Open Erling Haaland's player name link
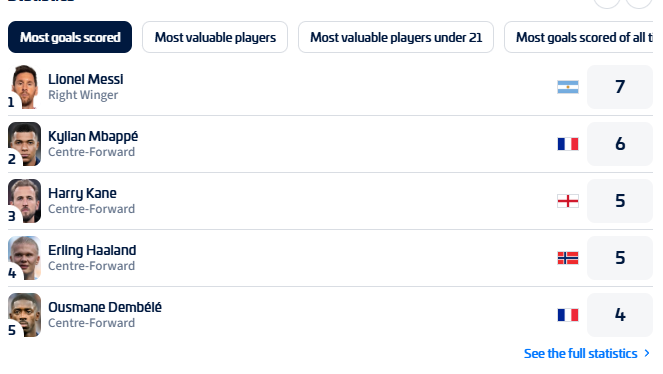Viewport: 663px width, 374px height. (92, 250)
